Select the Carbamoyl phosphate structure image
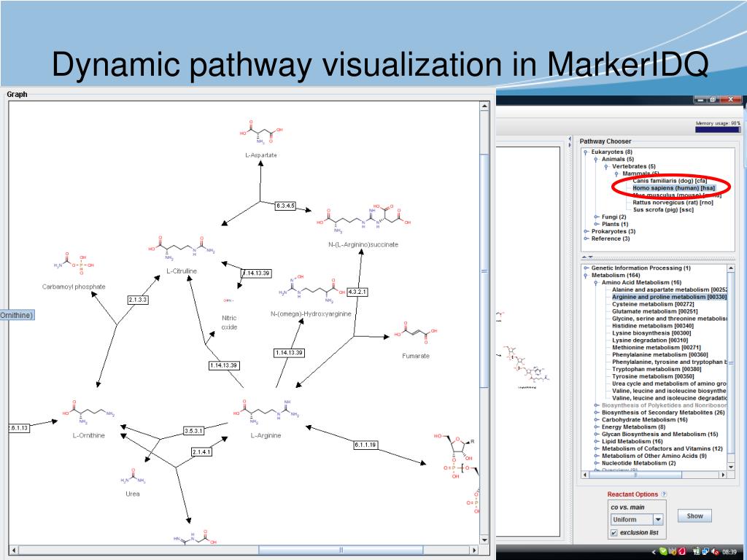This screenshot has height=560, width=747. (x=74, y=264)
